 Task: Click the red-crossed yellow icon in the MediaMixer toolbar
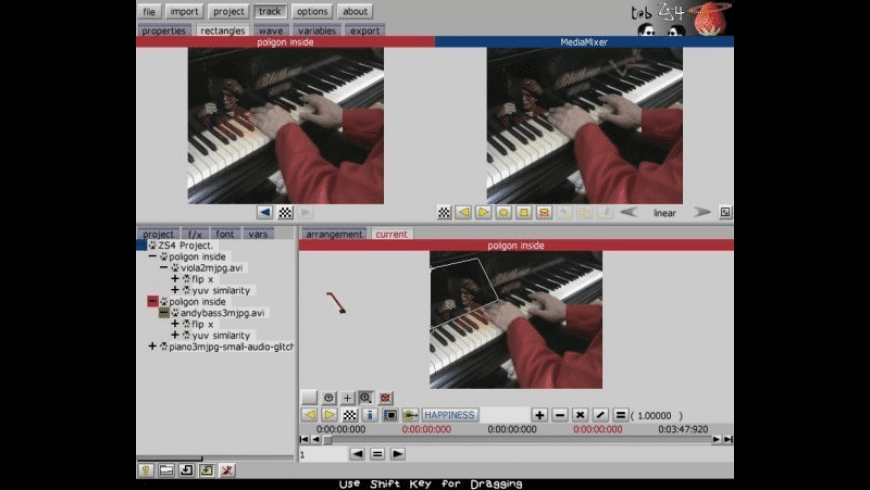coord(544,212)
